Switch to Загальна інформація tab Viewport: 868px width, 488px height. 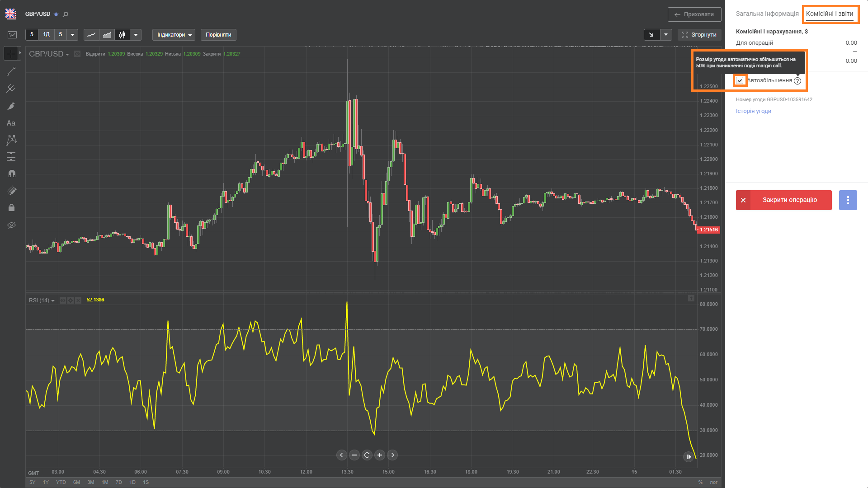767,14
